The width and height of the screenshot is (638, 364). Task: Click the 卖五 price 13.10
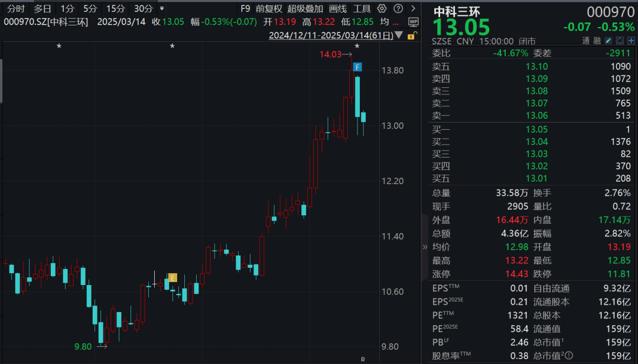[536, 66]
